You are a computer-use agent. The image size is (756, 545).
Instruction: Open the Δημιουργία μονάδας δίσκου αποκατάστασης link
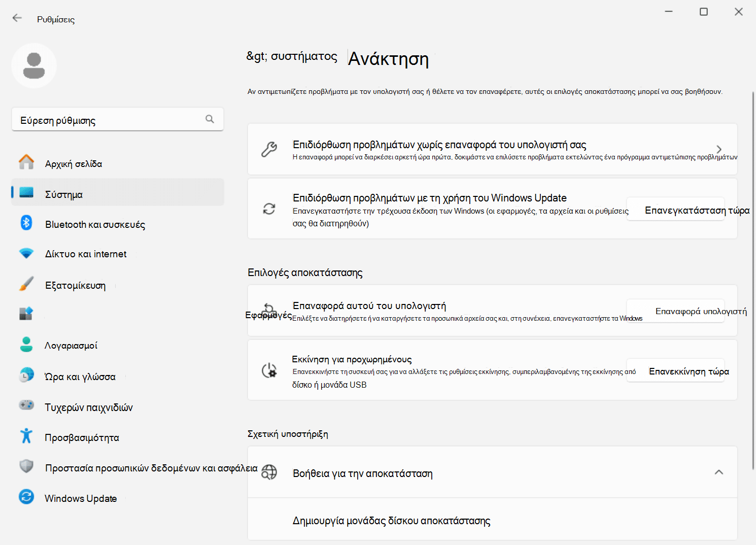[391, 521]
